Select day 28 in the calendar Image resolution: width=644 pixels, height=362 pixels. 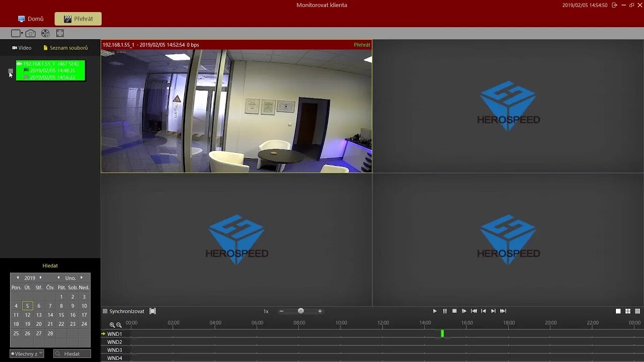point(50,333)
